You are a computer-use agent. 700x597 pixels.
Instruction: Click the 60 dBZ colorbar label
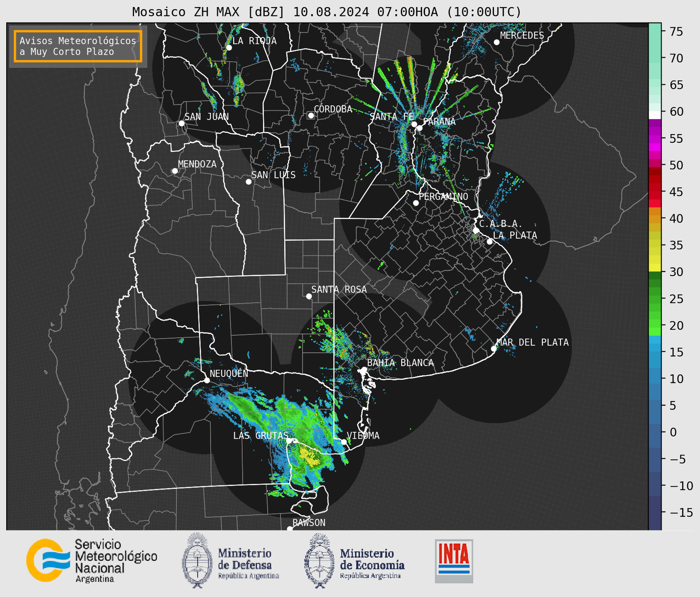coord(676,112)
